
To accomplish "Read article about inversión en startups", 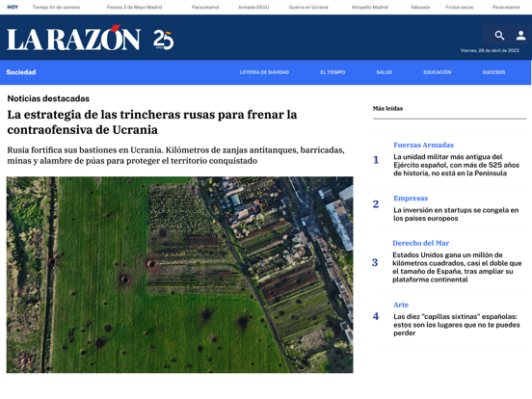I will tap(456, 214).
